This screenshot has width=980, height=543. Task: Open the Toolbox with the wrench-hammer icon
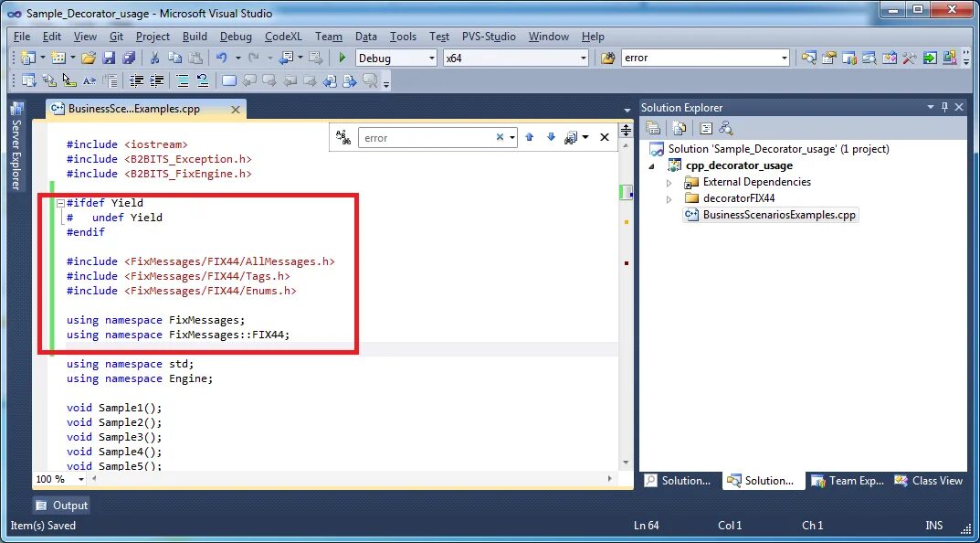tap(910, 59)
